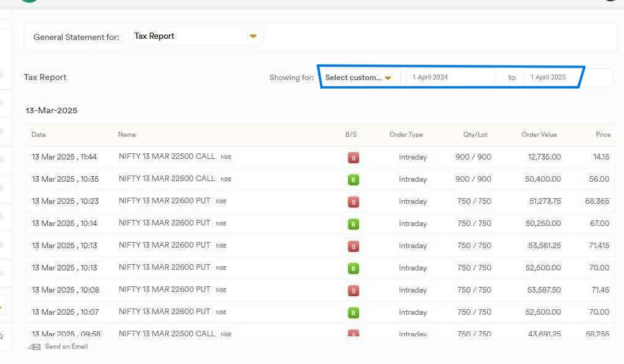Click the Qty/Lot column header
The width and height of the screenshot is (624, 364).
(x=475, y=134)
